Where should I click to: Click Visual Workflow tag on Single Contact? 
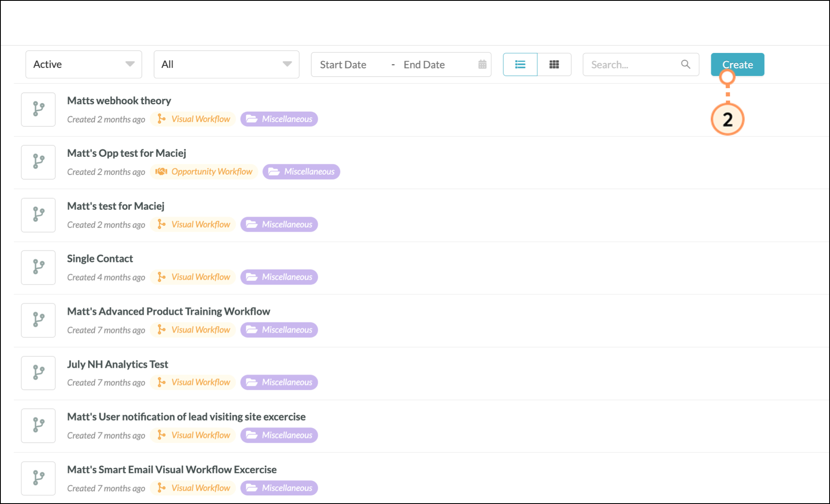click(x=193, y=277)
